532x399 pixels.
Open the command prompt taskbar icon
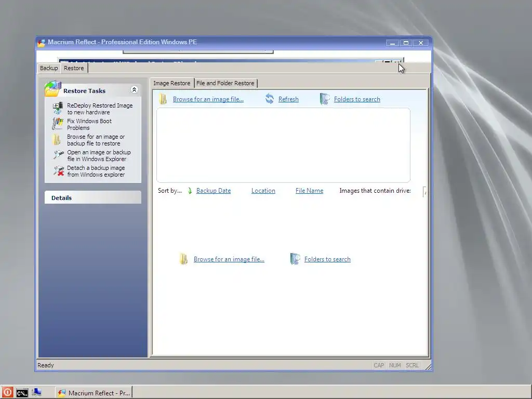(22, 393)
